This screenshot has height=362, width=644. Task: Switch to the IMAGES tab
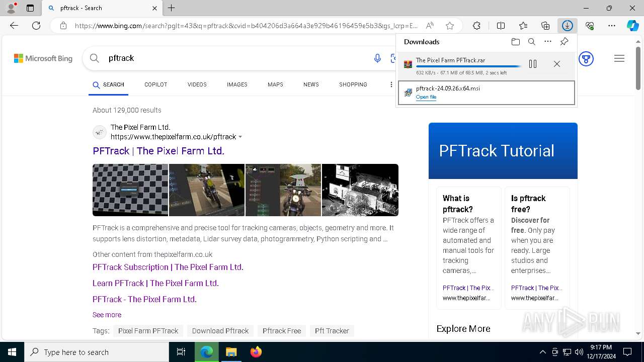pyautogui.click(x=237, y=84)
